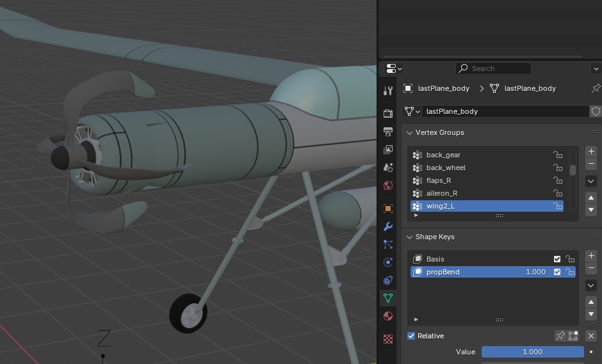
Task: Open the Object properties tab
Action: (387, 209)
